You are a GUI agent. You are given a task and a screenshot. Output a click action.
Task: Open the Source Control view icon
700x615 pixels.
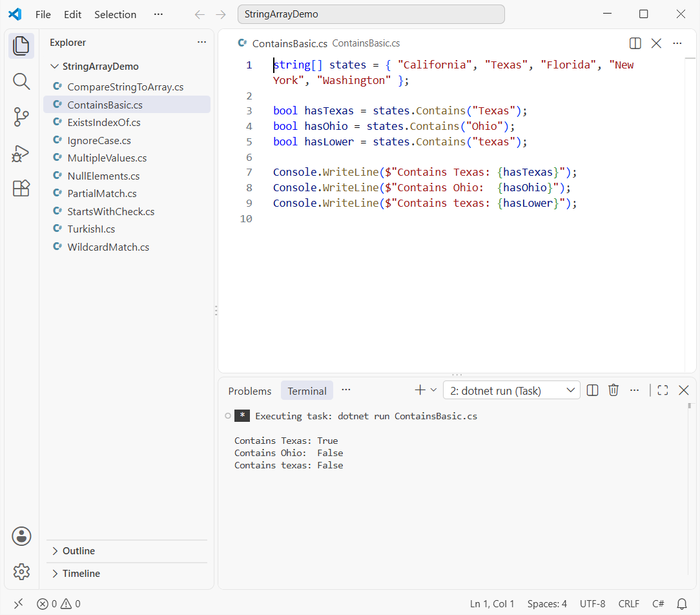pyautogui.click(x=21, y=117)
